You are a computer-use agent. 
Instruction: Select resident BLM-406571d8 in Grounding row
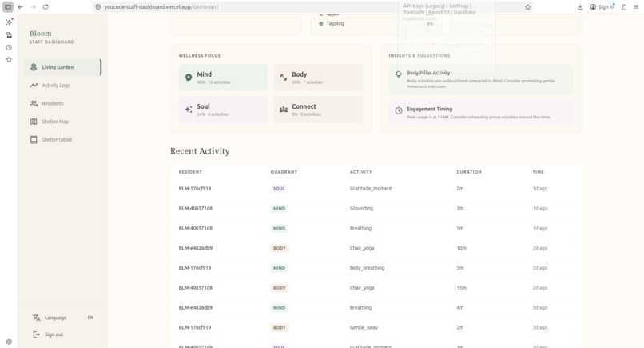click(196, 208)
